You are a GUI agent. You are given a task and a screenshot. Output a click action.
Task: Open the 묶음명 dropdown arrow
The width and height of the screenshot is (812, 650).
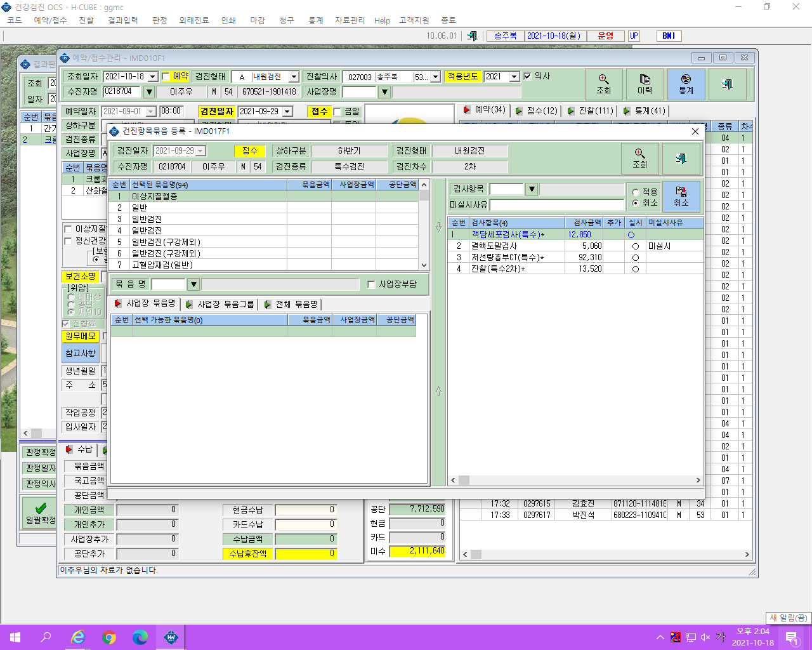point(194,284)
